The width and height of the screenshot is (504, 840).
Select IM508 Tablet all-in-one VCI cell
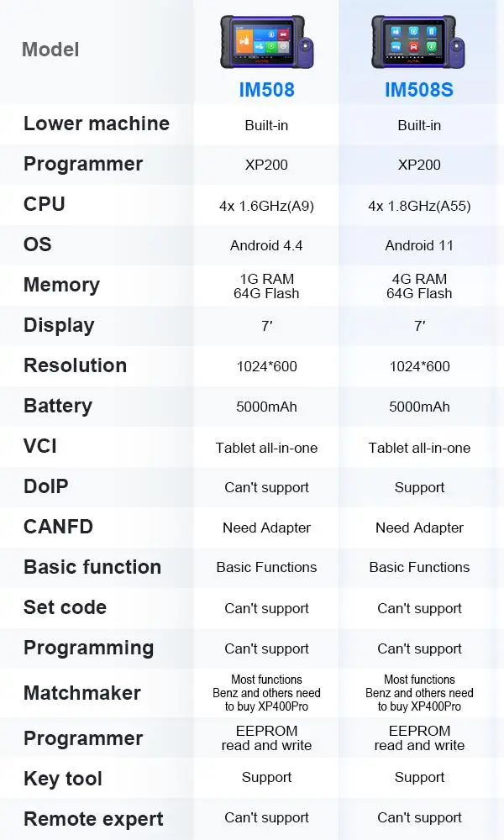(266, 448)
